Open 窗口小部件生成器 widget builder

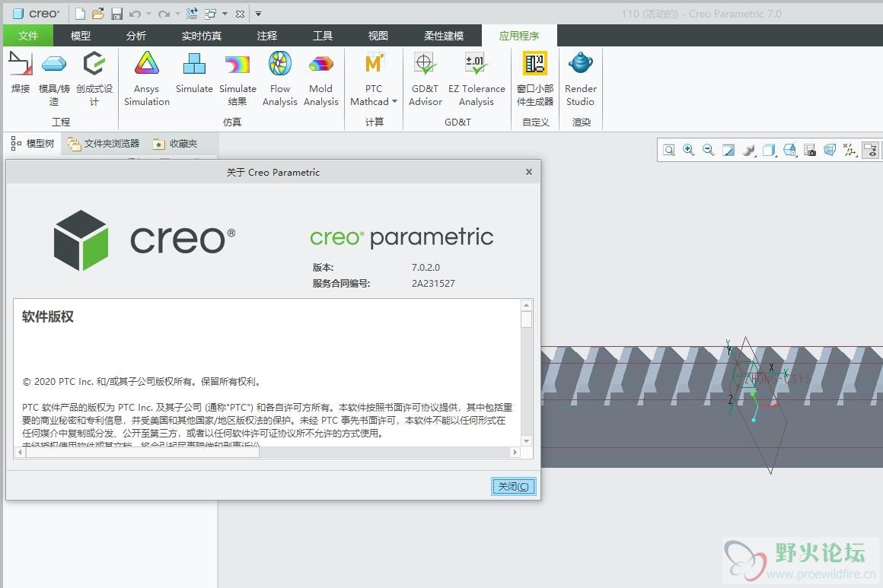click(535, 78)
